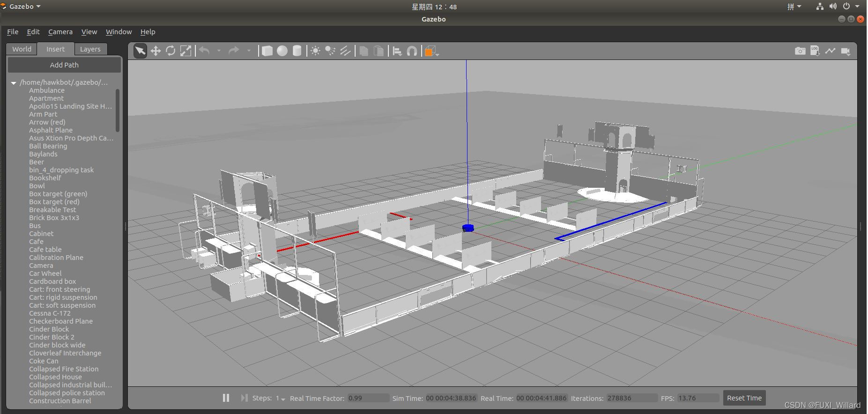This screenshot has width=868, height=414.
Task: Insert a sphere shape
Action: coord(282,51)
